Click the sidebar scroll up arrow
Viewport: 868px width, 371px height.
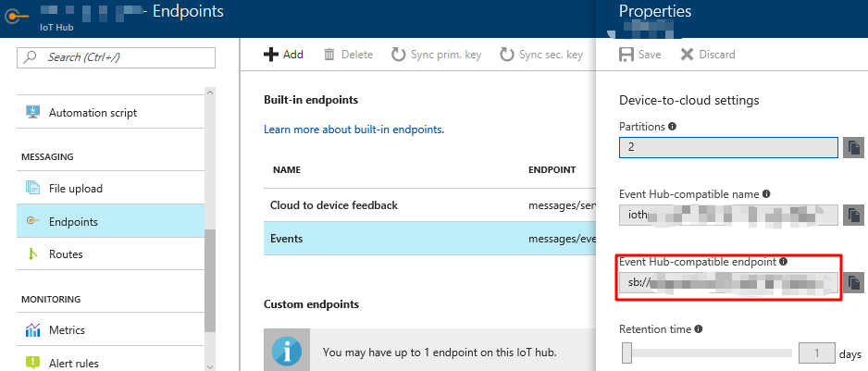pyautogui.click(x=209, y=93)
